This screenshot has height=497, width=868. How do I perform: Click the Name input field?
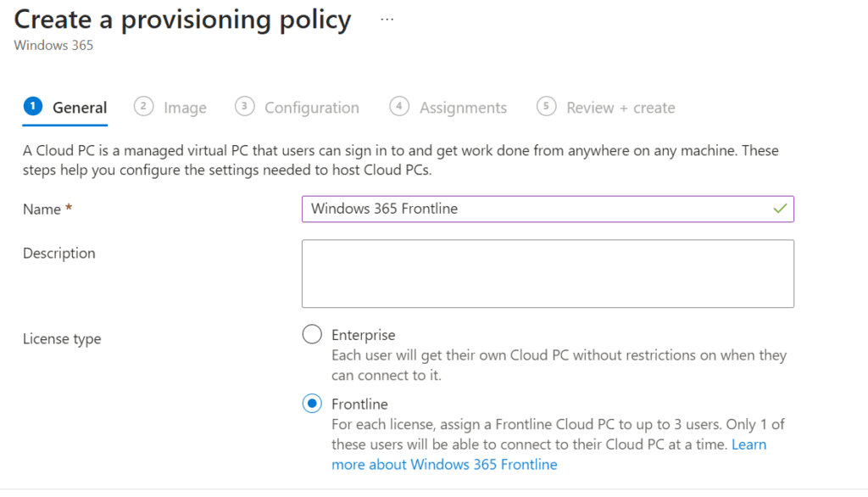coord(548,209)
